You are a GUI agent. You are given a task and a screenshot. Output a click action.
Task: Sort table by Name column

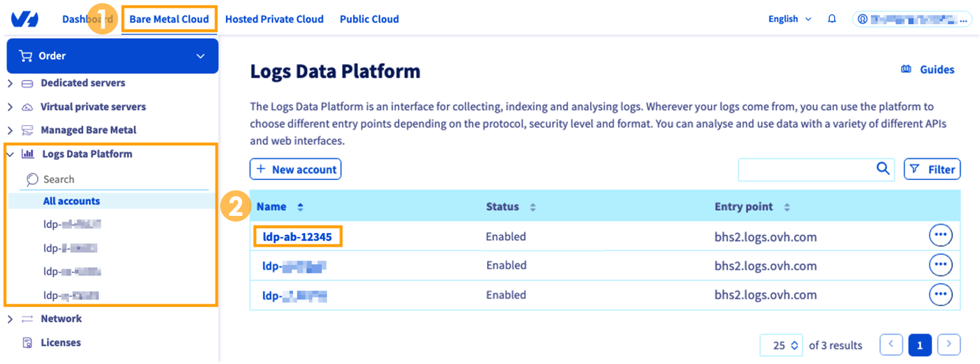[280, 207]
